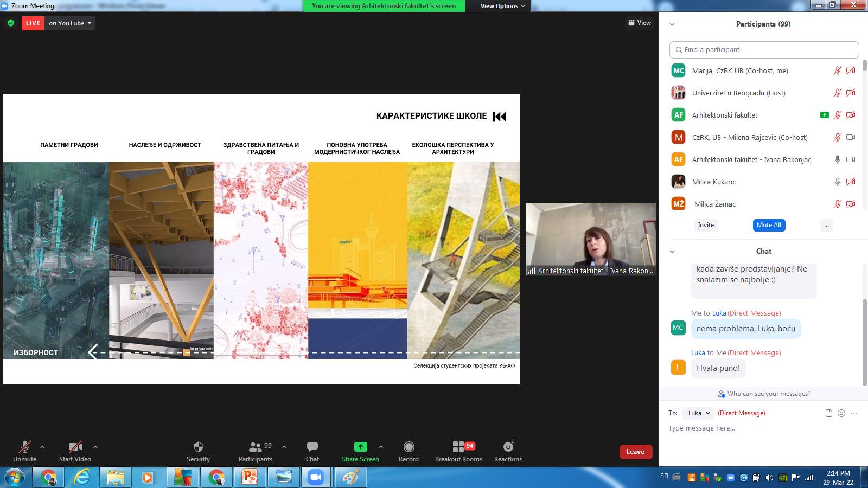The height and width of the screenshot is (488, 868).
Task: Expand the chat recipient Luka dropdown
Action: 698,413
